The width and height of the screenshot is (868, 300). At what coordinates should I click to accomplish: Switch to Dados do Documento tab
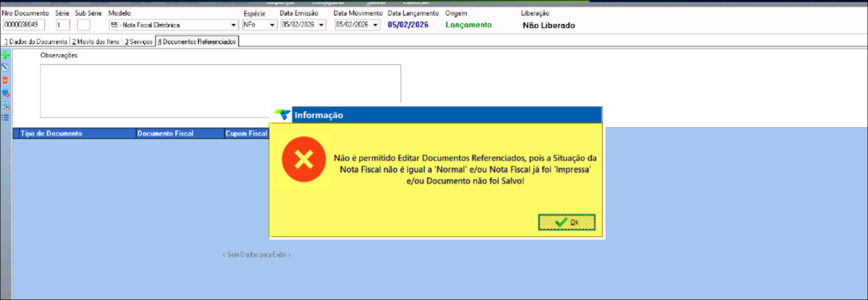coord(36,42)
